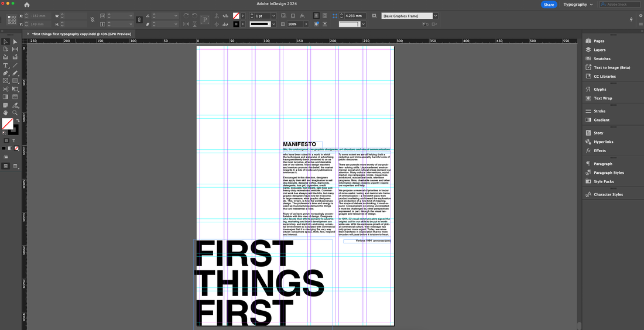The image size is (644, 330).
Task: Switch to Normal screen mode
Action: (x=6, y=166)
